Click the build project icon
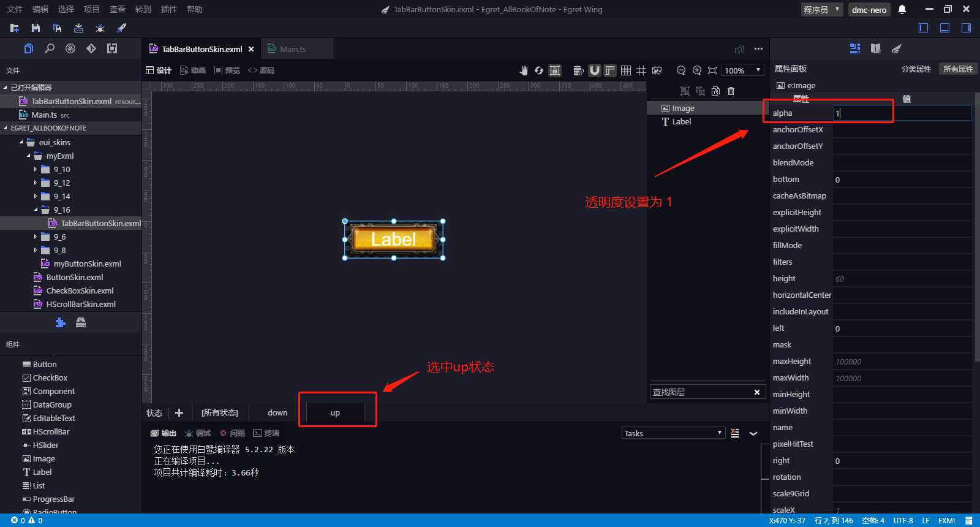Screen dimensions: 980x527 point(78,28)
